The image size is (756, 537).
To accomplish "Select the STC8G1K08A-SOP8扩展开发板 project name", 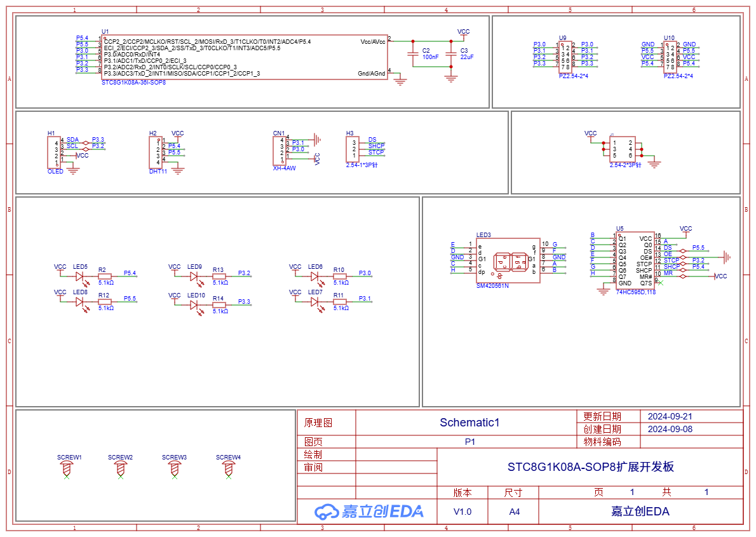I will click(x=591, y=467).
